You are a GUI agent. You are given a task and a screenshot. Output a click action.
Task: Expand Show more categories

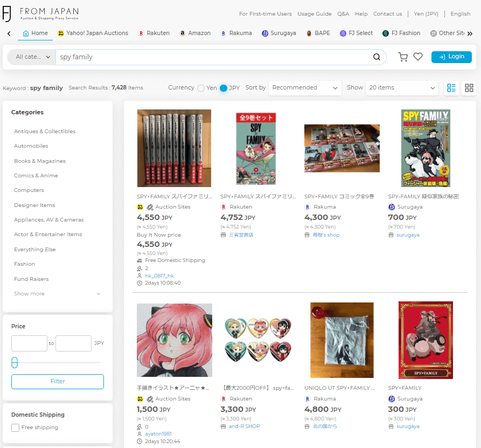point(57,294)
